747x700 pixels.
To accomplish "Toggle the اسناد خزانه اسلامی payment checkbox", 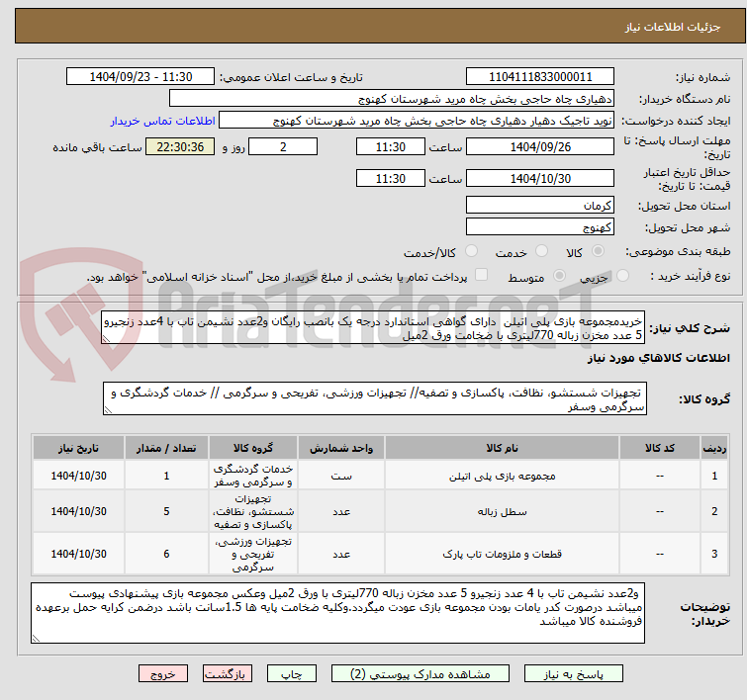I will tap(482, 274).
